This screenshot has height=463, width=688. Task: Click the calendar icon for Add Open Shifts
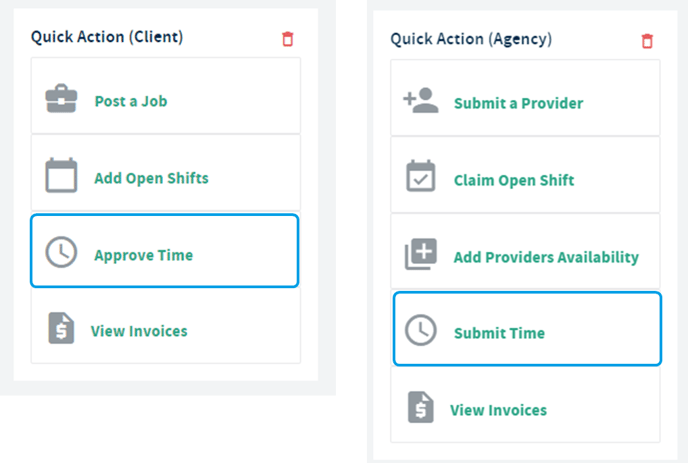click(61, 177)
